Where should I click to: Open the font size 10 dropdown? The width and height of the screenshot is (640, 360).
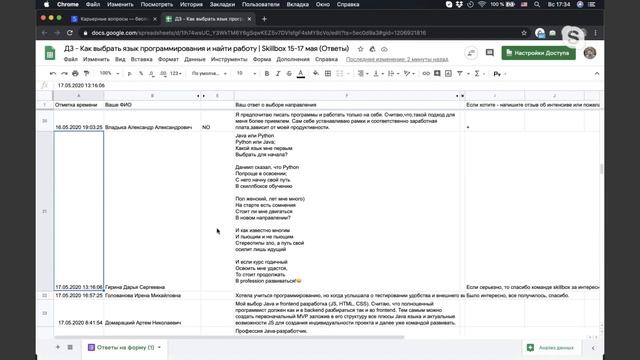(x=246, y=73)
